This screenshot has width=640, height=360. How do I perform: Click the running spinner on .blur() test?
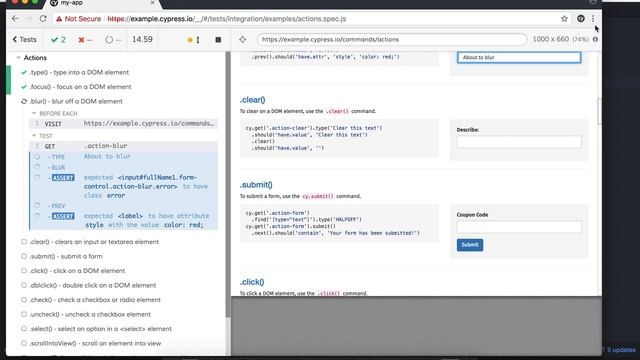(24, 101)
